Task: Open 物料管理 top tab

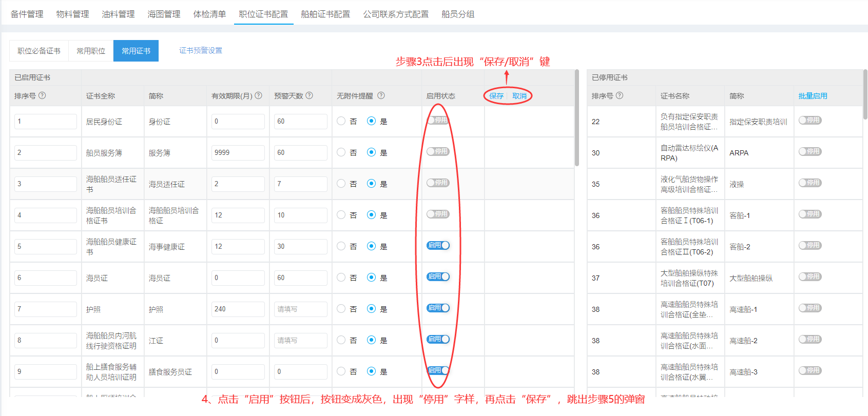Action: pos(72,14)
